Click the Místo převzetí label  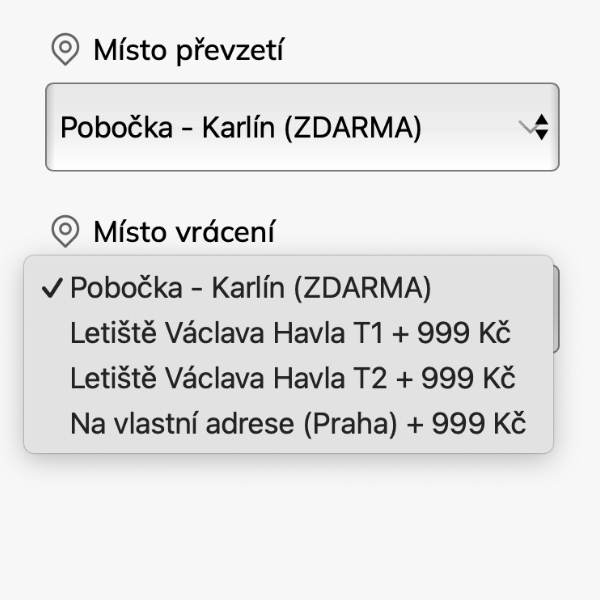pos(189,50)
